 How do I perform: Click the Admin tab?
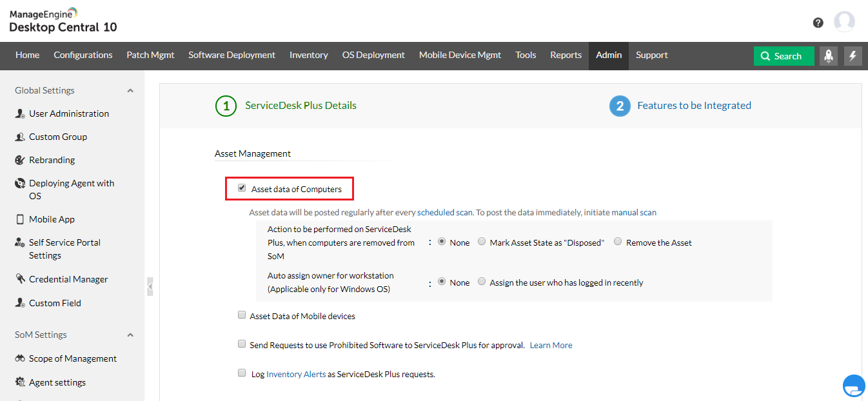click(x=609, y=55)
